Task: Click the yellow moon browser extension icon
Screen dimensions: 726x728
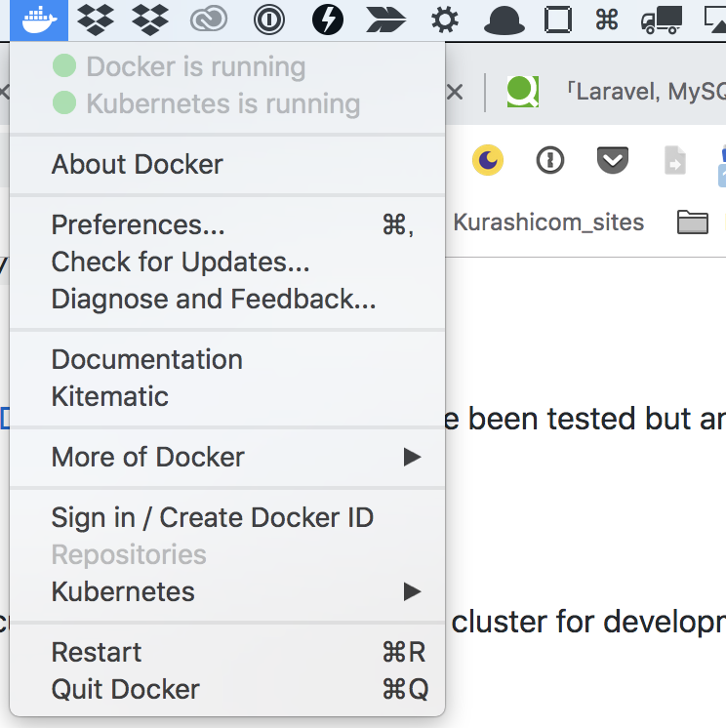Action: (x=488, y=160)
